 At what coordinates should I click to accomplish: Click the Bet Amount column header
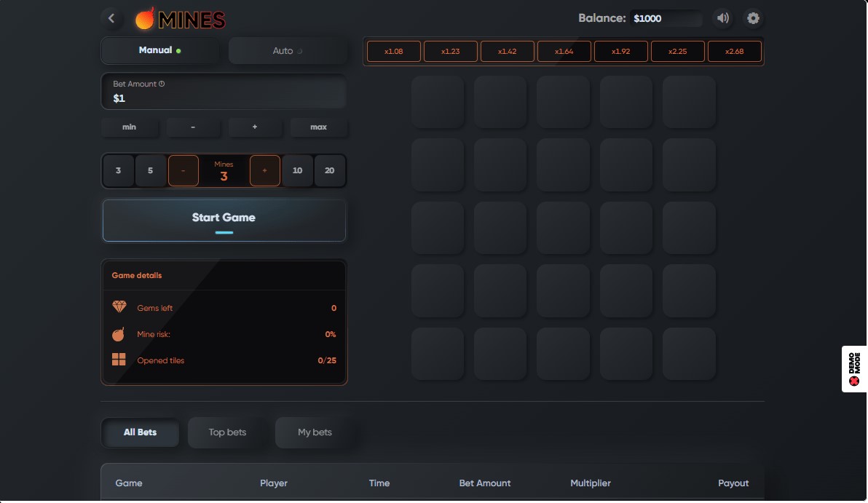pyautogui.click(x=484, y=483)
